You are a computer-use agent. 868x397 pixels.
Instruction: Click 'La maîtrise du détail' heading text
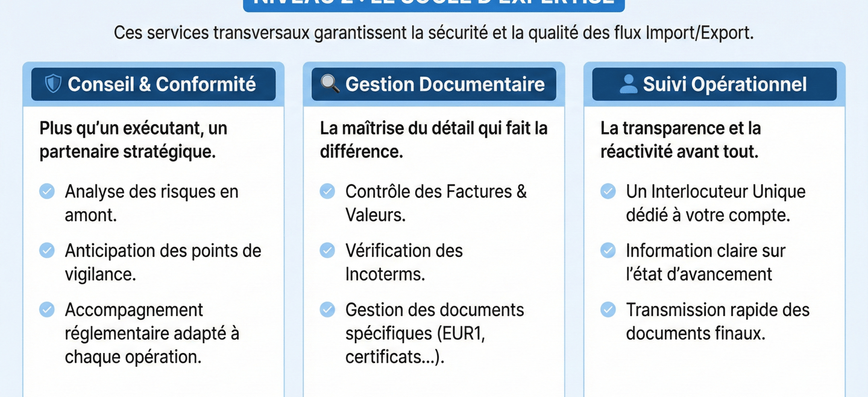click(x=433, y=140)
